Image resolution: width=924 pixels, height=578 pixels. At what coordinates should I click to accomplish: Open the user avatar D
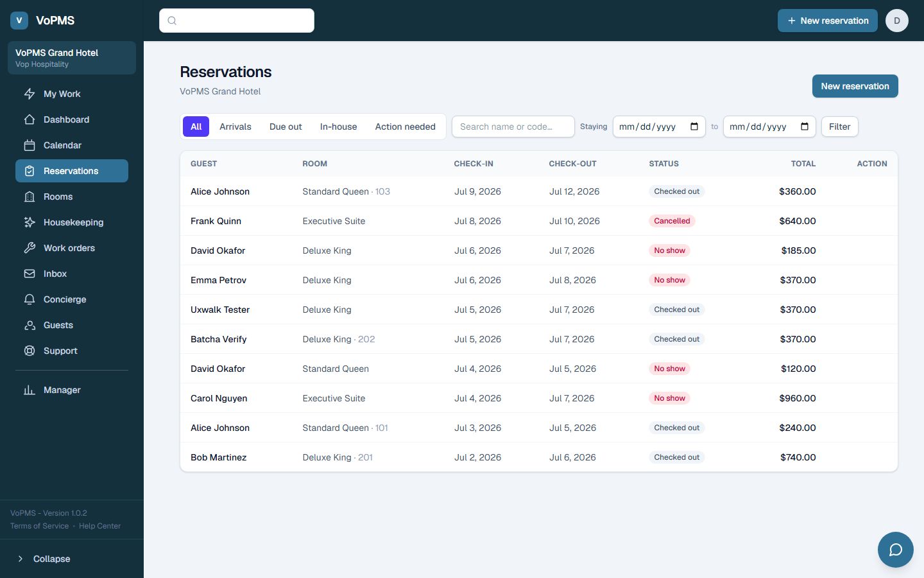pyautogui.click(x=897, y=21)
